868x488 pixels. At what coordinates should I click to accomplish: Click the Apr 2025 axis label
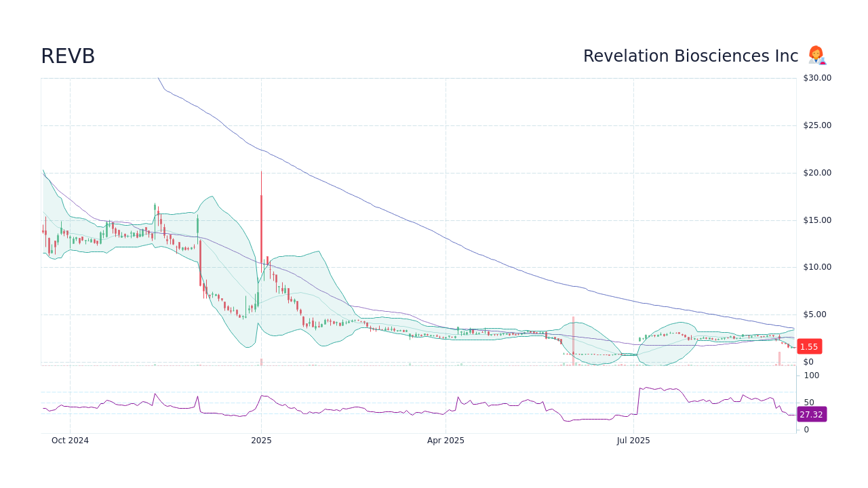point(446,440)
